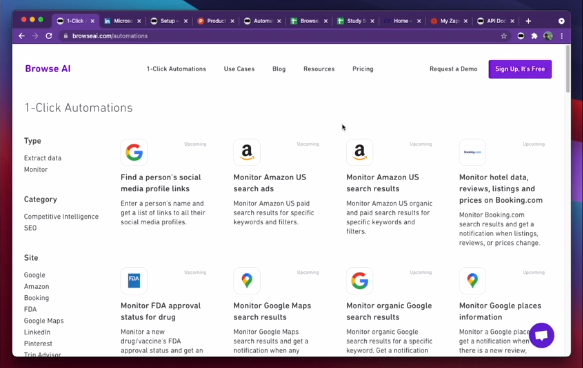The image size is (583, 368).
Task: Open the Resources nav item
Action: click(x=319, y=69)
